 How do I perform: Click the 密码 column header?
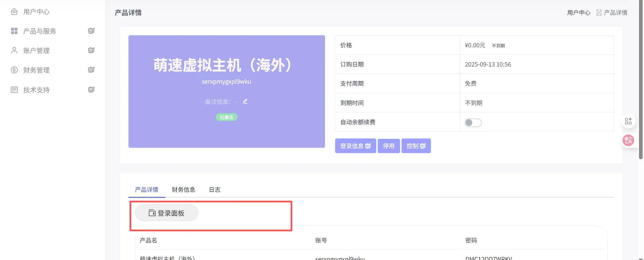tap(471, 241)
